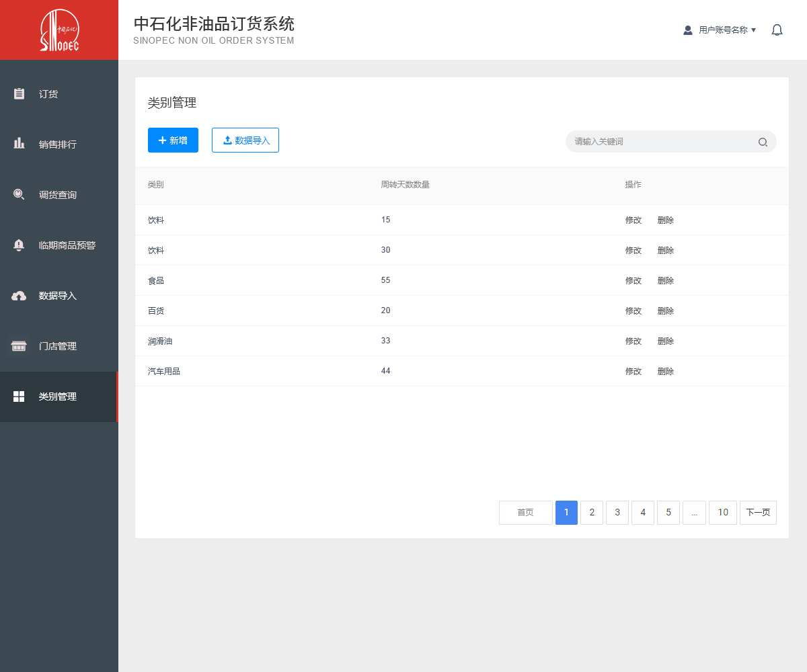The height and width of the screenshot is (672, 807).
Task: Click the 下一页 pagination button
Action: pos(758,513)
